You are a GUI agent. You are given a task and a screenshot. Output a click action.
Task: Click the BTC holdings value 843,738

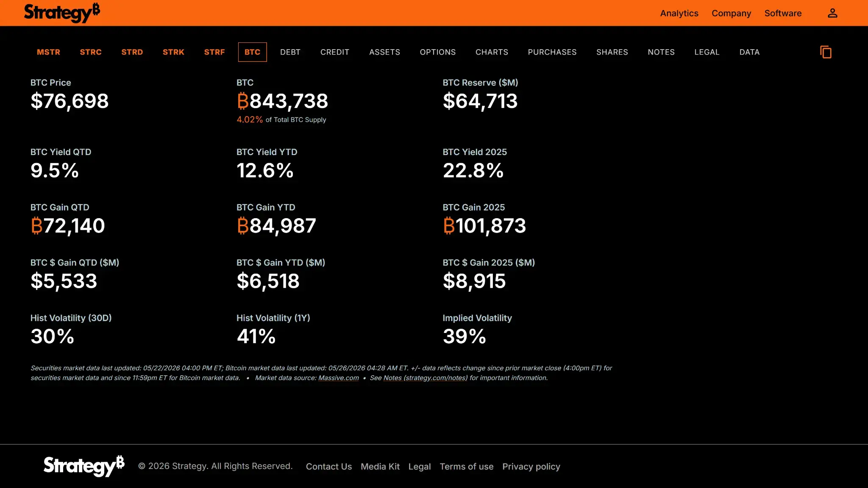pos(282,101)
